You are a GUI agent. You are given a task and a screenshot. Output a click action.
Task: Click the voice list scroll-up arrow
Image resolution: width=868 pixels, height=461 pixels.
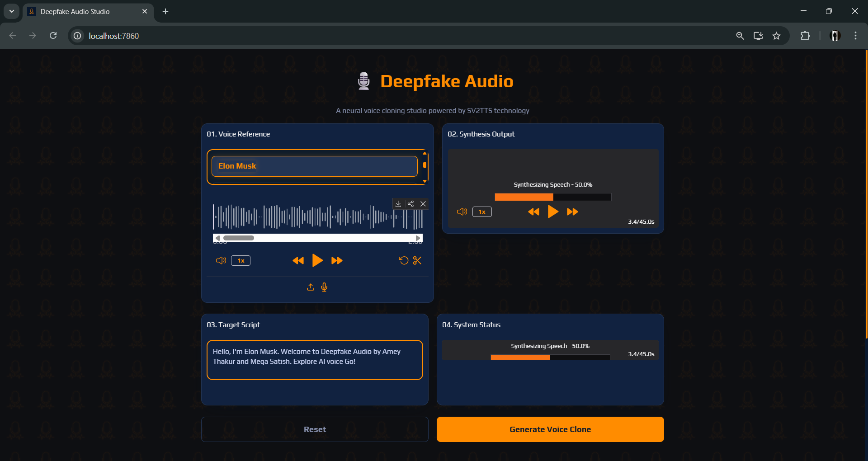425,154
